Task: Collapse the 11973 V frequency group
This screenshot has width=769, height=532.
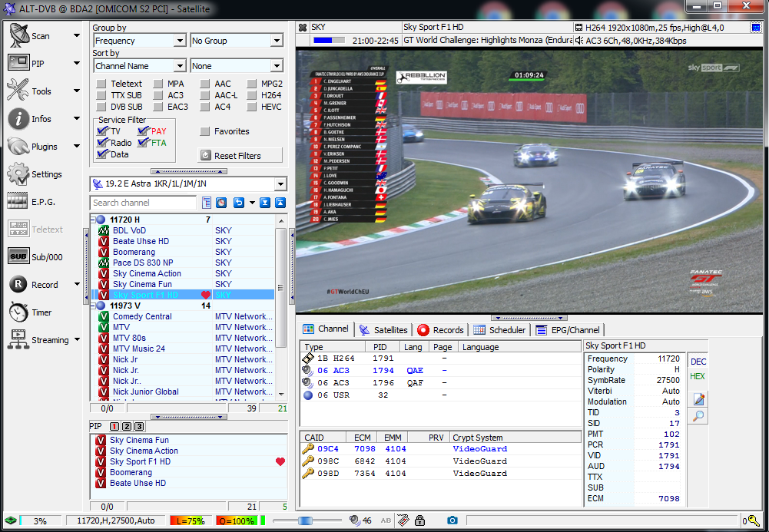Action: [93, 306]
